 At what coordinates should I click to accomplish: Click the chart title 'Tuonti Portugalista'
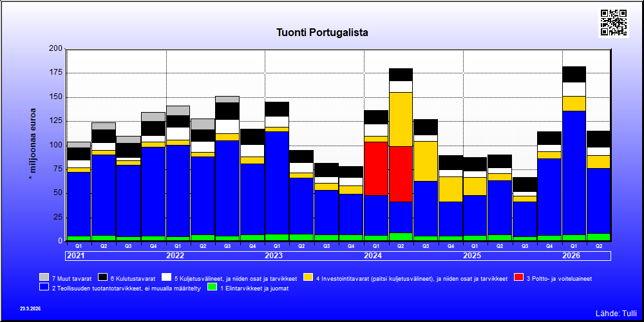pos(322,32)
